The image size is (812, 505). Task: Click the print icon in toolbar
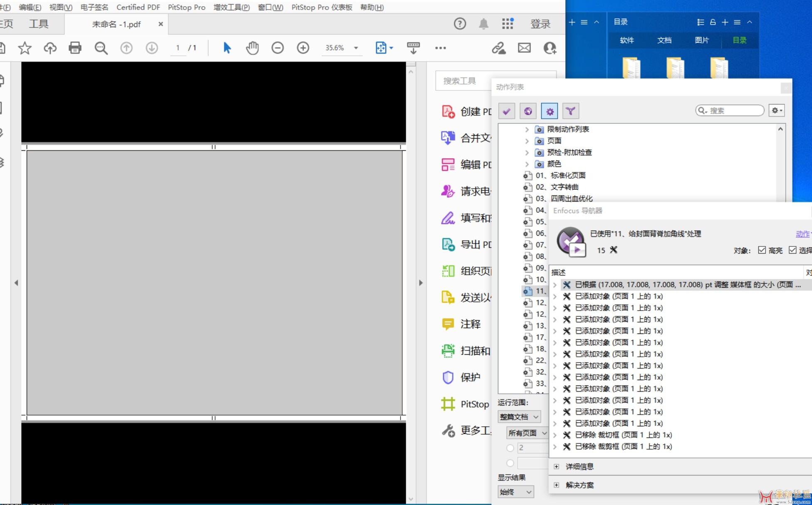click(x=75, y=48)
